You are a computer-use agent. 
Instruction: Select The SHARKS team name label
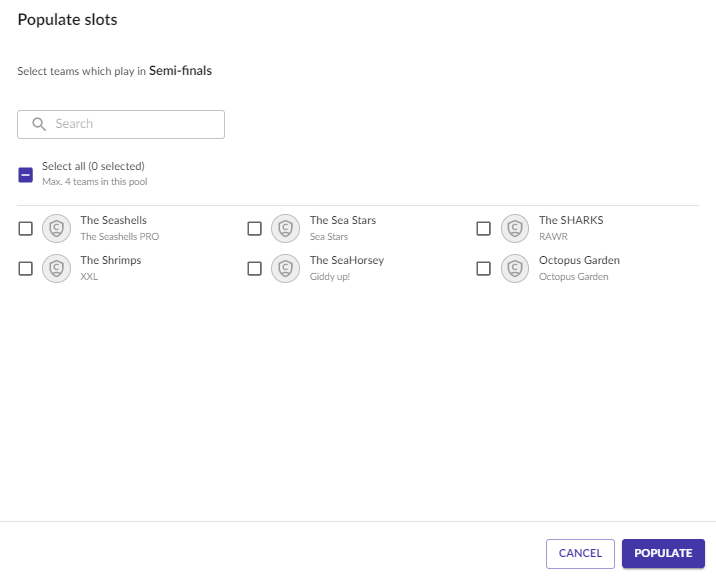(x=571, y=220)
